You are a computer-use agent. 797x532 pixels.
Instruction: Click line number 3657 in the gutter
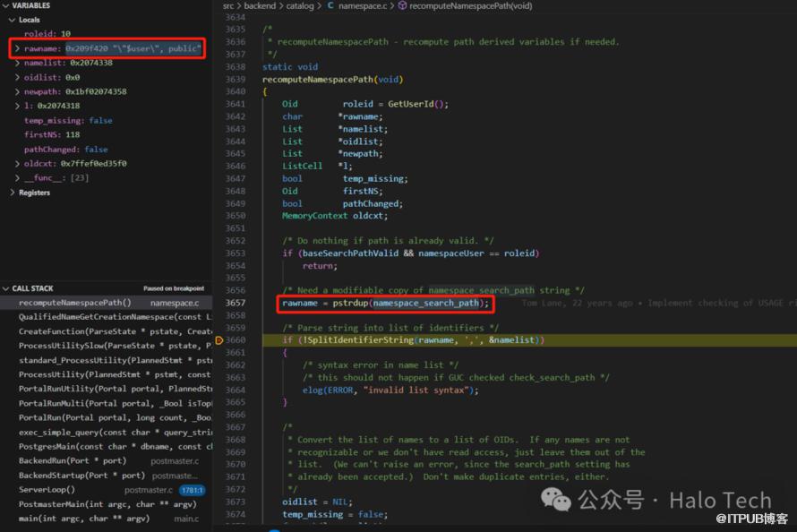[x=235, y=303]
